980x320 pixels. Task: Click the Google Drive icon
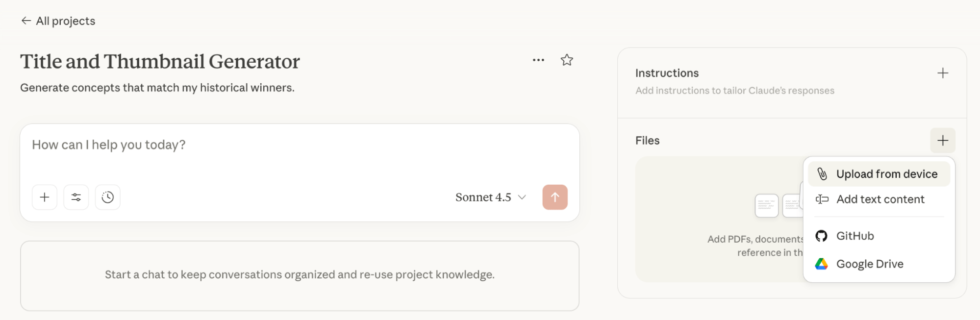[821, 263]
